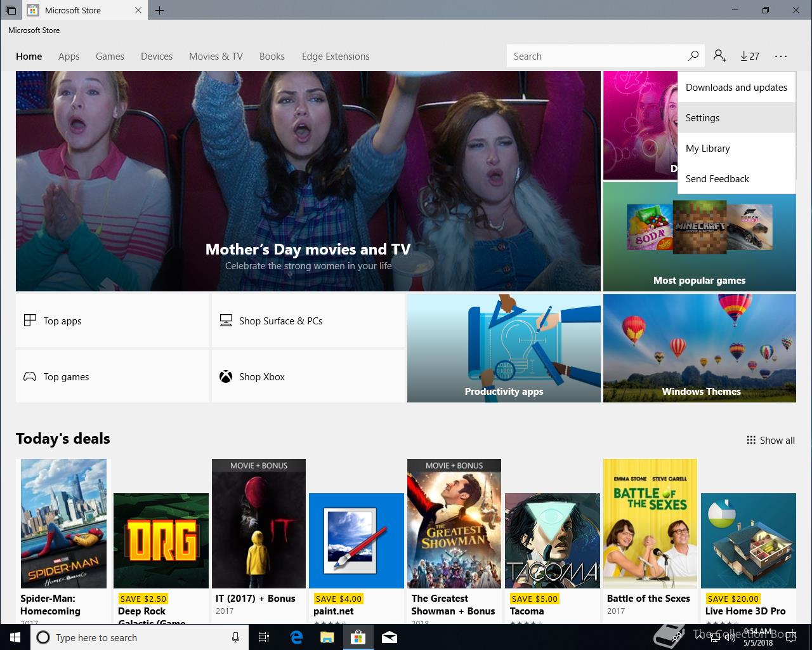Select Send Feedback menu entry

point(737,178)
